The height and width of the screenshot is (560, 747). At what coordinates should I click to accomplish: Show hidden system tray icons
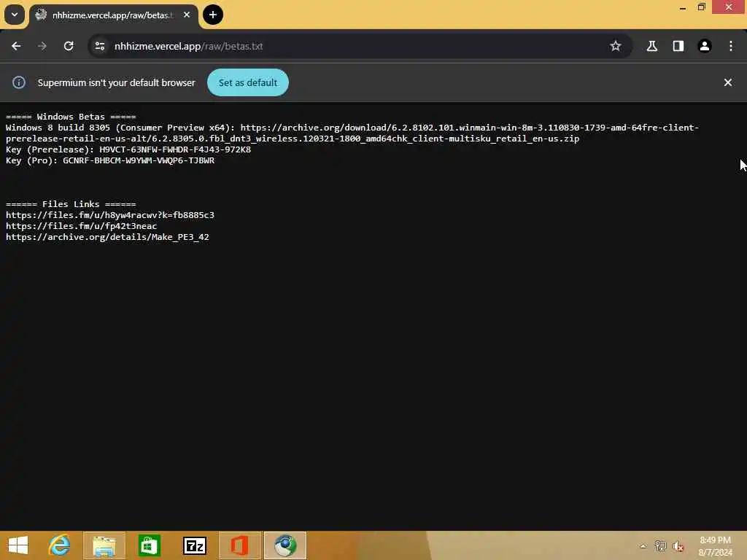click(643, 546)
